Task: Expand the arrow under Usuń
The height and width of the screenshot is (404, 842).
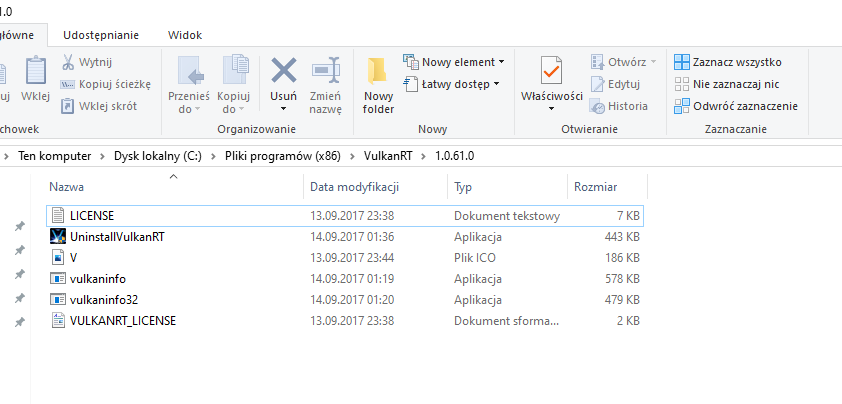Action: pos(284,109)
